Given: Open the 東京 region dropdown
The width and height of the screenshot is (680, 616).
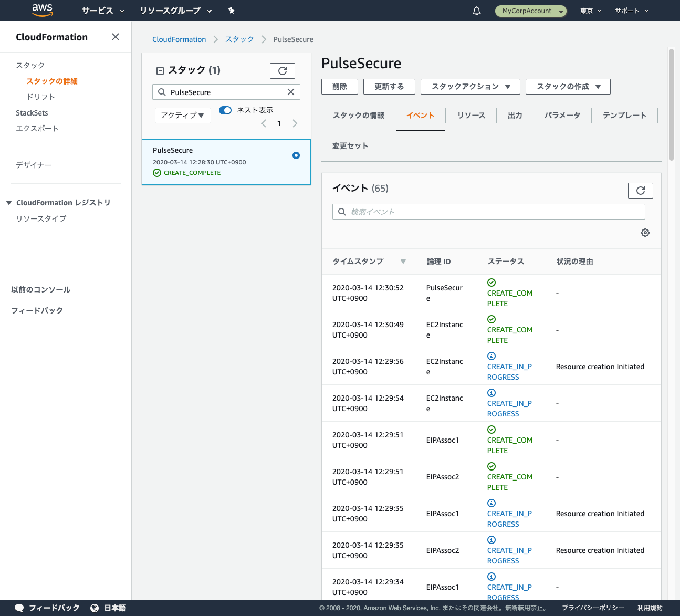Looking at the screenshot, I should [590, 11].
